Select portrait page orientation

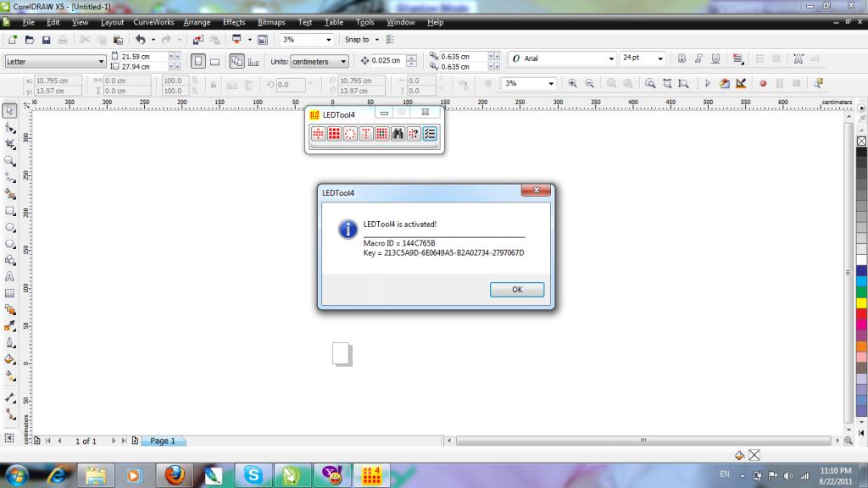pyautogui.click(x=198, y=61)
